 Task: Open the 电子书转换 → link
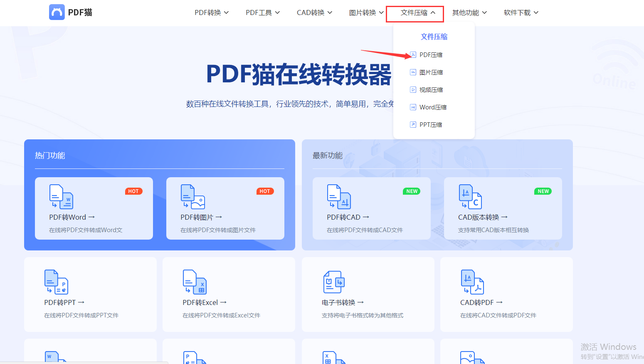tap(343, 302)
